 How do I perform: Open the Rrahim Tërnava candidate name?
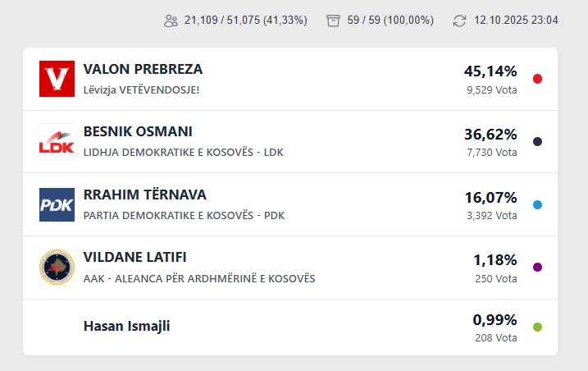coord(144,195)
